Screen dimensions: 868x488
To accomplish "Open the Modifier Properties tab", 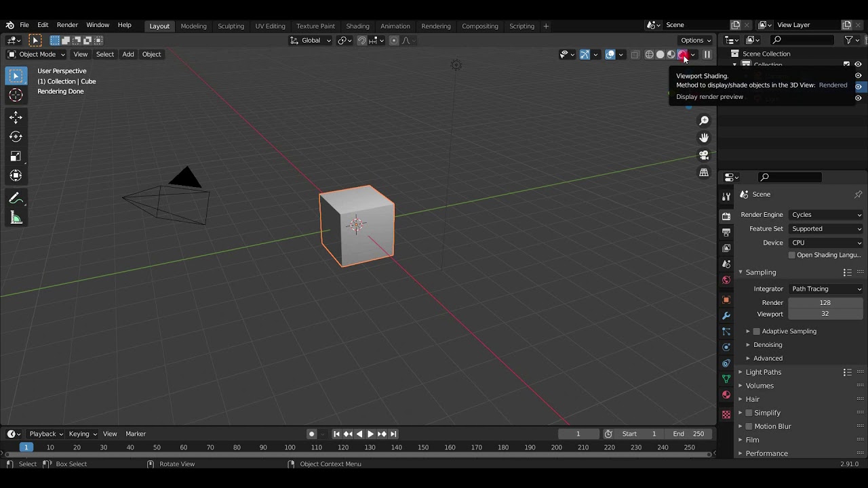I will (x=726, y=315).
